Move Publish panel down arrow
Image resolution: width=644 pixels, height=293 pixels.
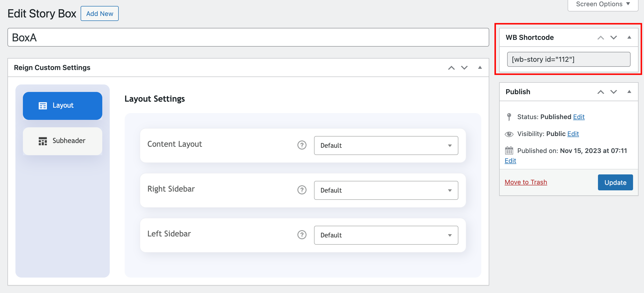click(613, 92)
